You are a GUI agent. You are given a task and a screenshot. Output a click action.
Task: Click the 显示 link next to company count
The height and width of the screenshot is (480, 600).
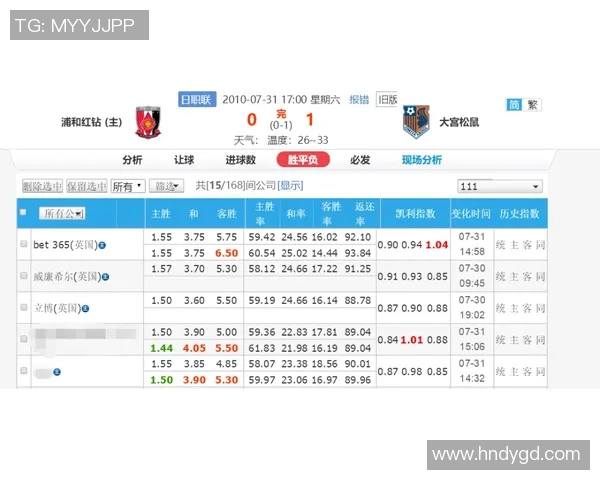point(290,186)
